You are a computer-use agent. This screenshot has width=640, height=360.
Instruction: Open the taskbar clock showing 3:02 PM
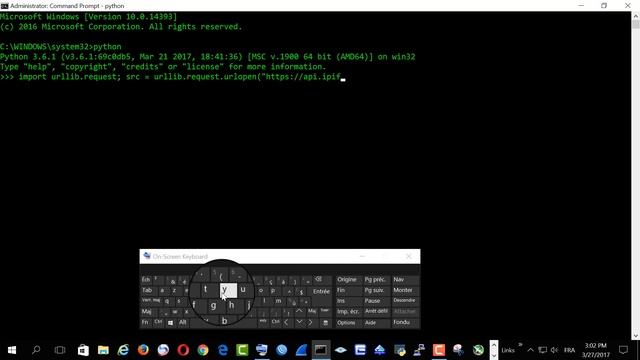click(596, 350)
